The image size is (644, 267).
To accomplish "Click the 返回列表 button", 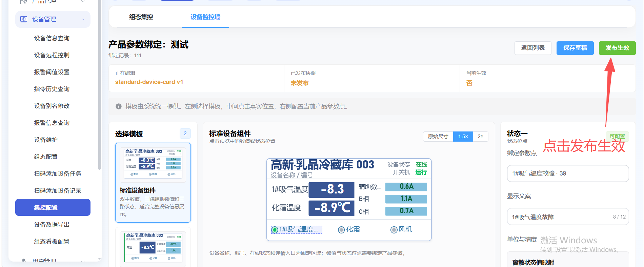I will (x=533, y=48).
